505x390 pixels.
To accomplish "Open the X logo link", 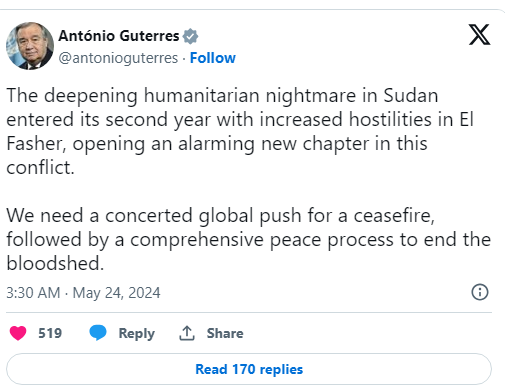I will click(479, 34).
